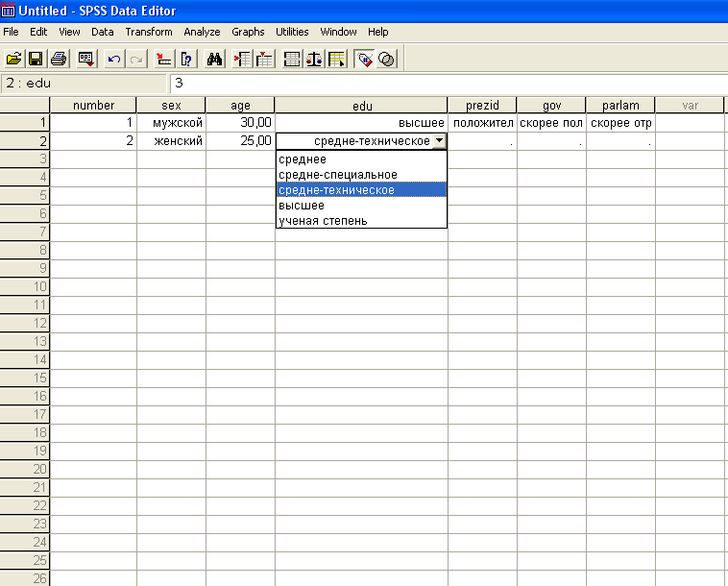728x586 pixels.
Task: Click the empty prezid cell in row 2
Action: 482,140
